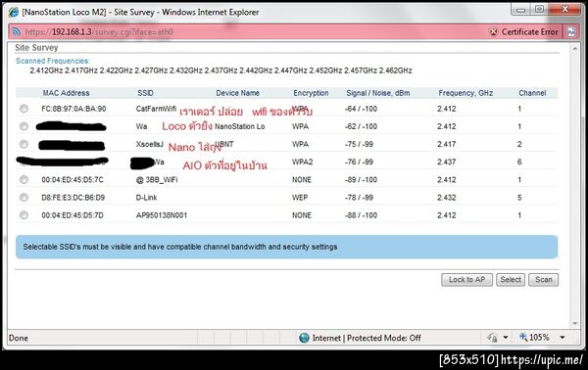Click the Select button
The width and height of the screenshot is (588, 370).
pyautogui.click(x=511, y=280)
